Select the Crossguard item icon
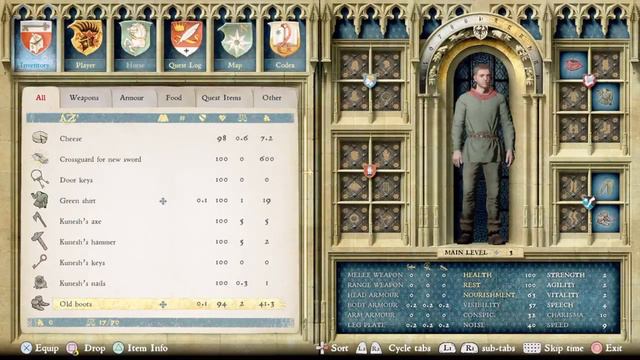Viewport: 640px width, 360px height. pos(40,158)
